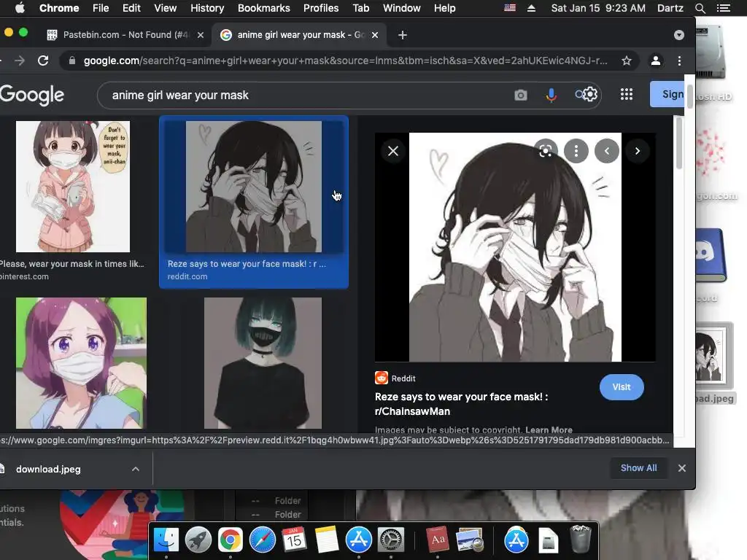
Task: Open a new tab with plus button
Action: coord(402,35)
